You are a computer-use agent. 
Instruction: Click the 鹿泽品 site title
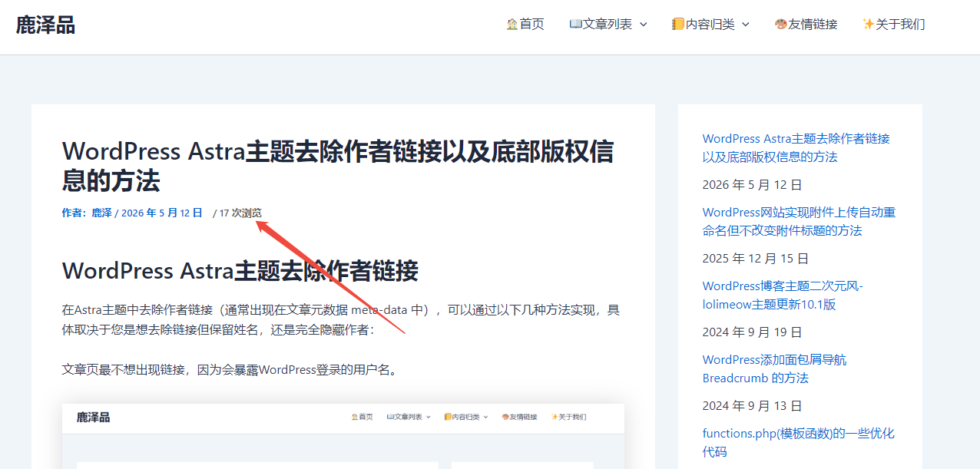pyautogui.click(x=45, y=25)
